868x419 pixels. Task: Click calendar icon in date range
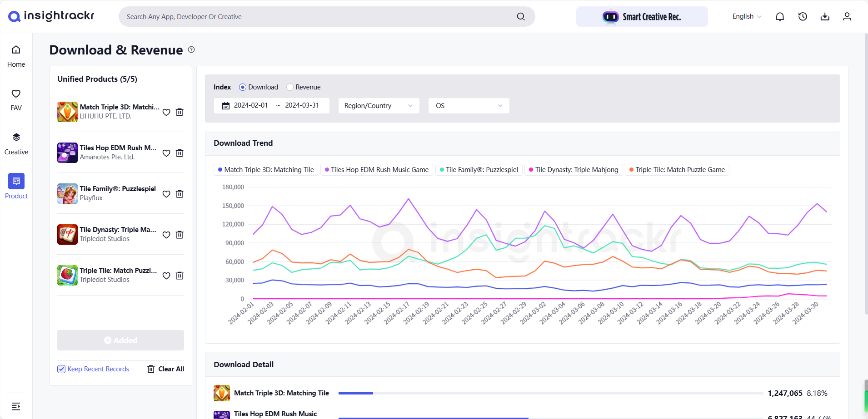(226, 106)
